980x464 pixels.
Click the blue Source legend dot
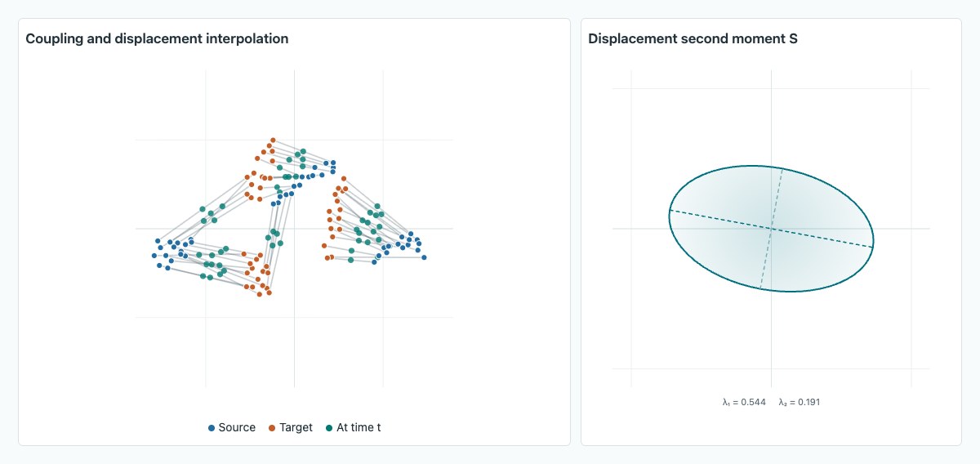(x=212, y=428)
